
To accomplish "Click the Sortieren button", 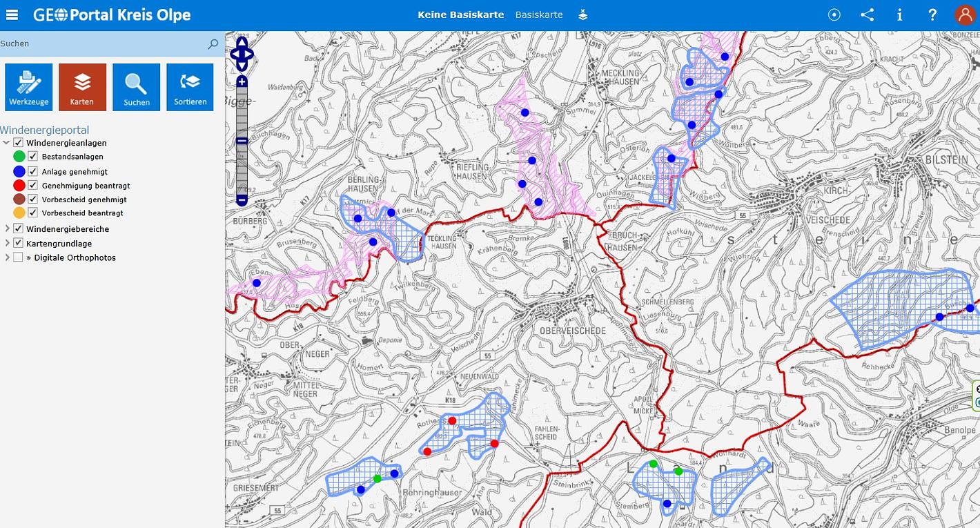I will pos(190,87).
